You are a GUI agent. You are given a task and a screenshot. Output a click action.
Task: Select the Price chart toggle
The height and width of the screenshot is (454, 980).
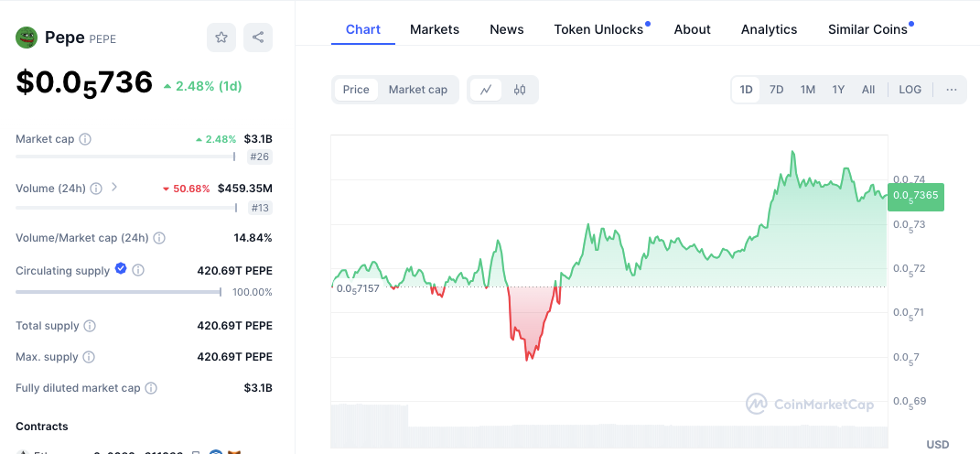(356, 90)
